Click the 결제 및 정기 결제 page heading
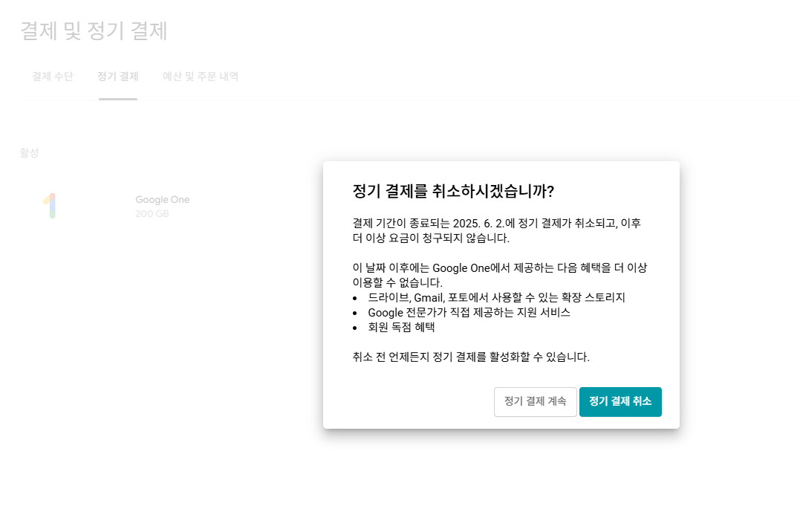The width and height of the screenshot is (800, 532). tap(94, 30)
